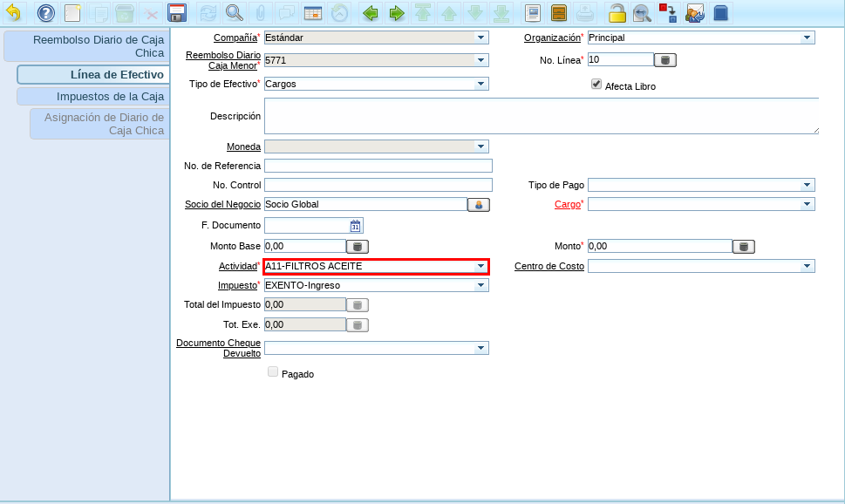Viewport: 845px width, 504px height.
Task: Open calculator next to No. Línea
Action: tap(665, 60)
